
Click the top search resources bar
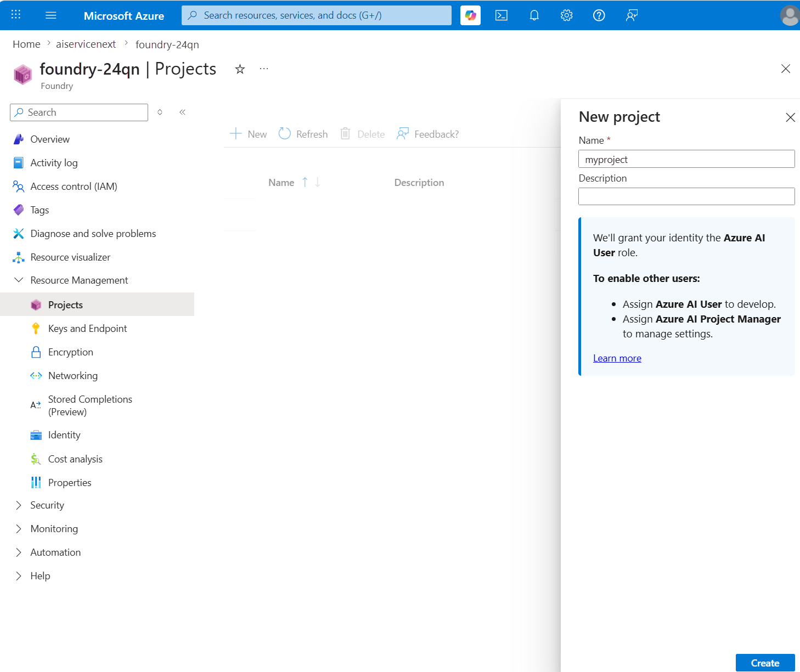click(x=317, y=15)
